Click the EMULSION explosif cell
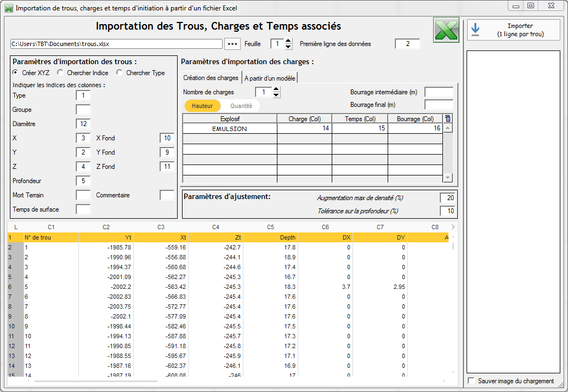Image resolution: width=568 pixels, height=392 pixels. coord(230,129)
